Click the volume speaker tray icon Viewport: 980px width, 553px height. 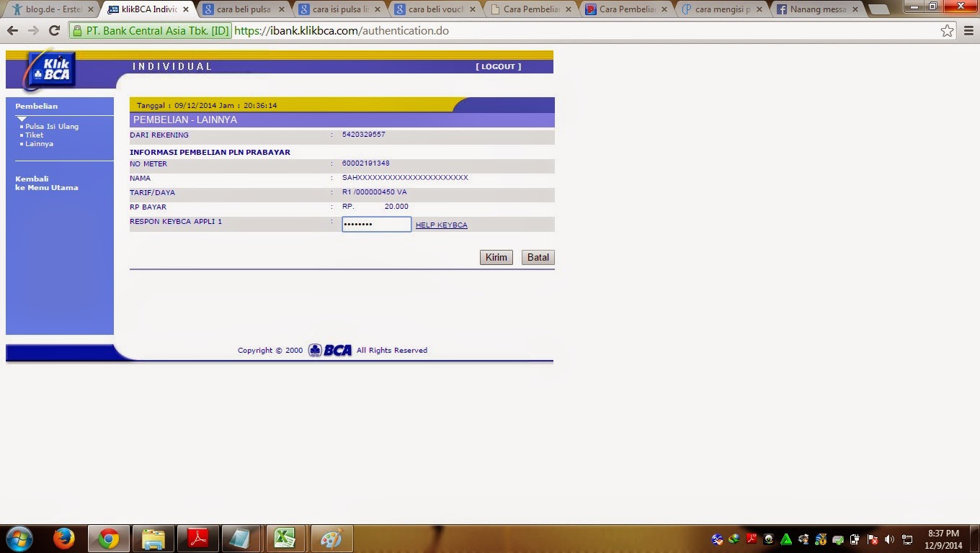tap(889, 539)
